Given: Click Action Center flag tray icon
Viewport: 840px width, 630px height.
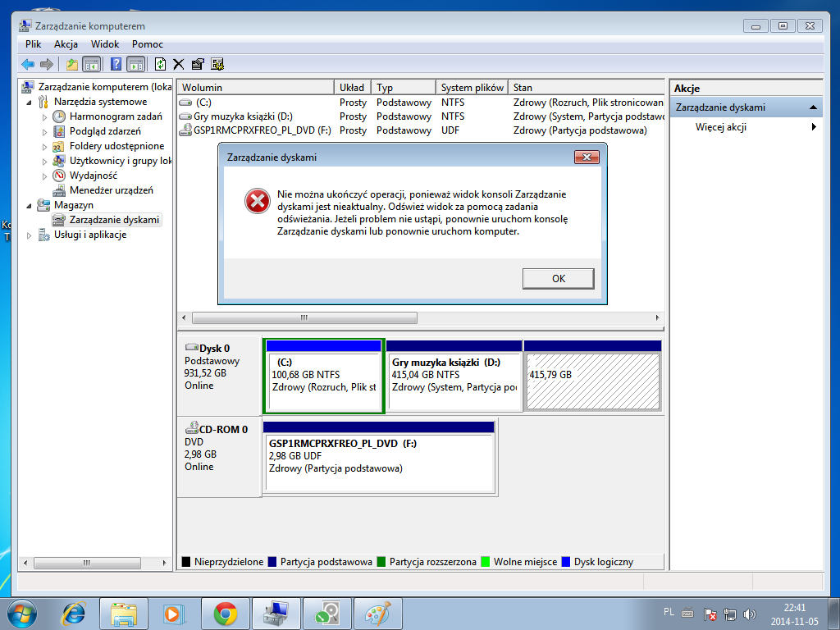Looking at the screenshot, I should (710, 614).
